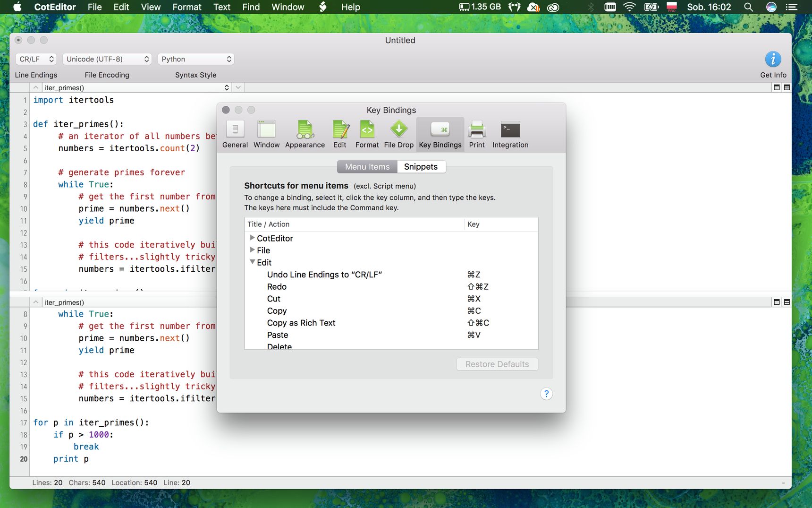Click Bluetooth menu bar icon
This screenshot has width=812, height=508.
591,7
